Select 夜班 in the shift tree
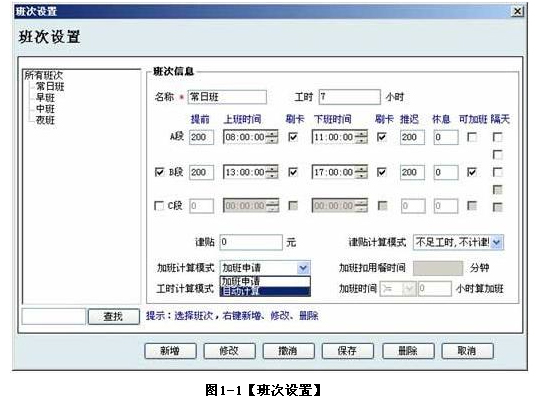The width and height of the screenshot is (540, 400). tap(45, 120)
